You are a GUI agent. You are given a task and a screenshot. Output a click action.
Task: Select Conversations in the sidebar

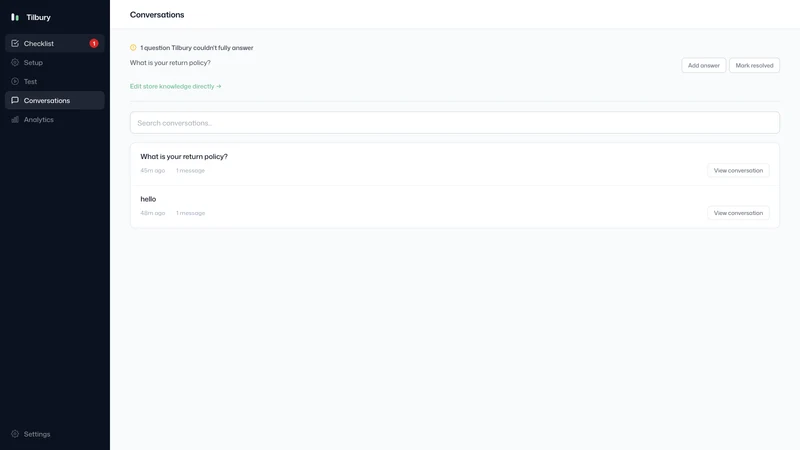(55, 101)
